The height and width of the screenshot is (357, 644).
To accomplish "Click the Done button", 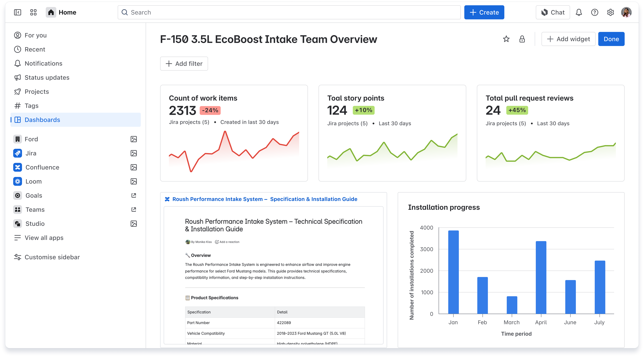I will pyautogui.click(x=611, y=39).
